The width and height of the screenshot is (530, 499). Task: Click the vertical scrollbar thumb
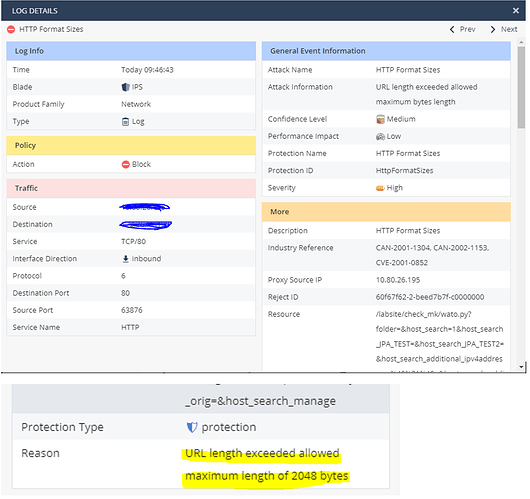[x=522, y=87]
